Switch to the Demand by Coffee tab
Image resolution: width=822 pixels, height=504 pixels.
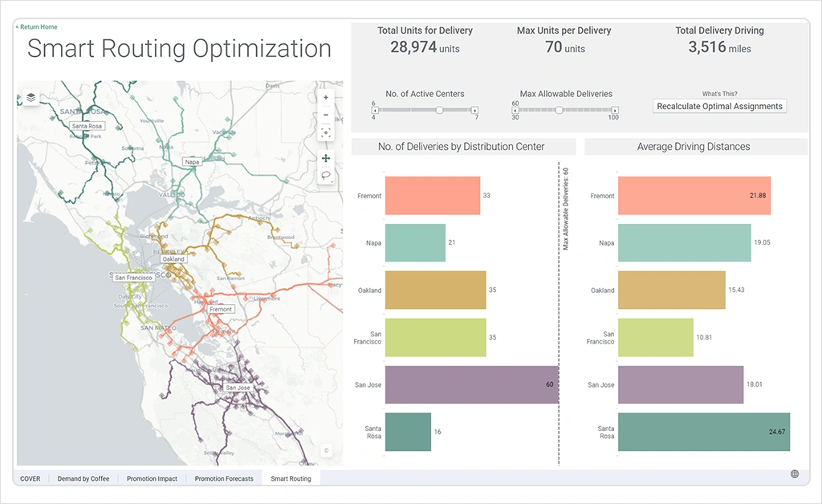[x=83, y=478]
